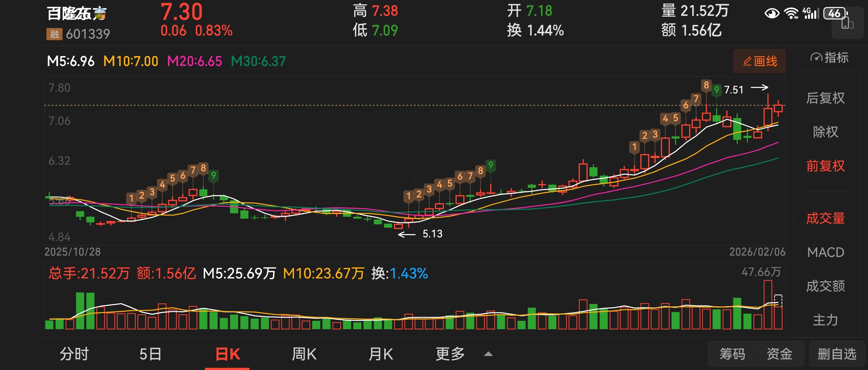Expand the 更多 period options arrow

(488, 354)
